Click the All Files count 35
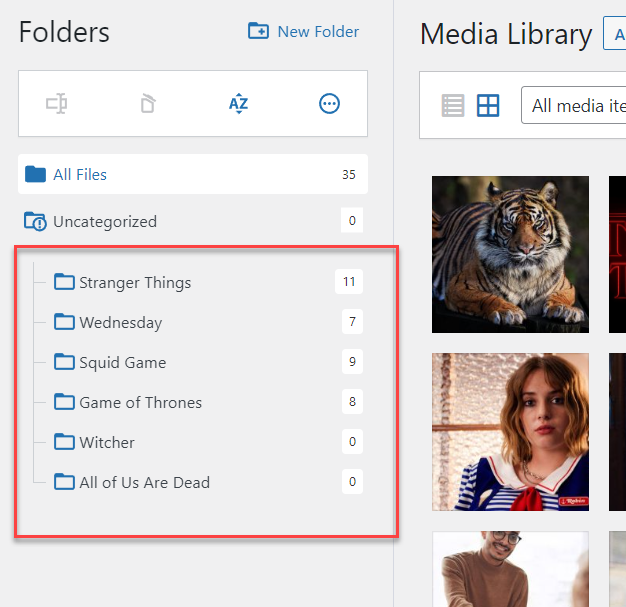Image resolution: width=626 pixels, height=607 pixels. point(349,175)
